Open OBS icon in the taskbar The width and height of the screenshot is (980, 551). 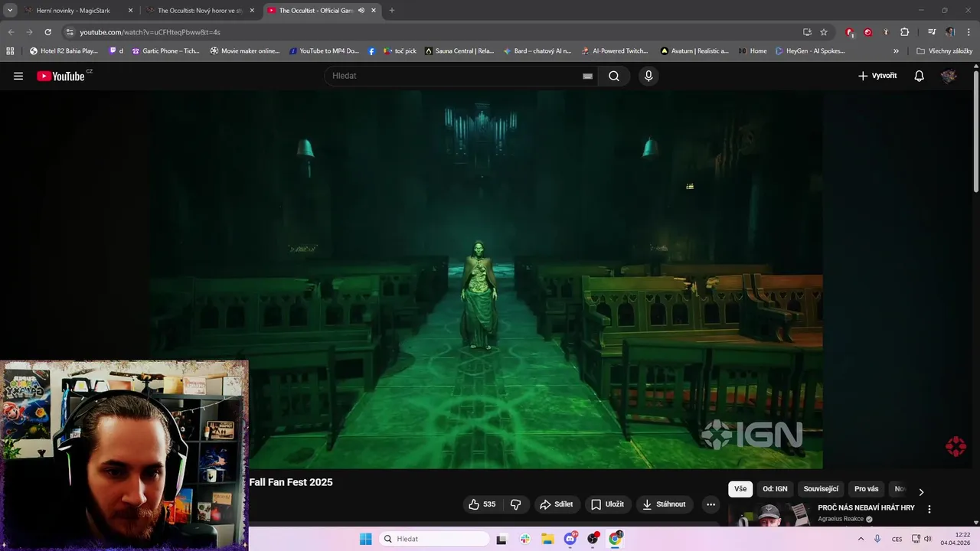[x=593, y=539]
